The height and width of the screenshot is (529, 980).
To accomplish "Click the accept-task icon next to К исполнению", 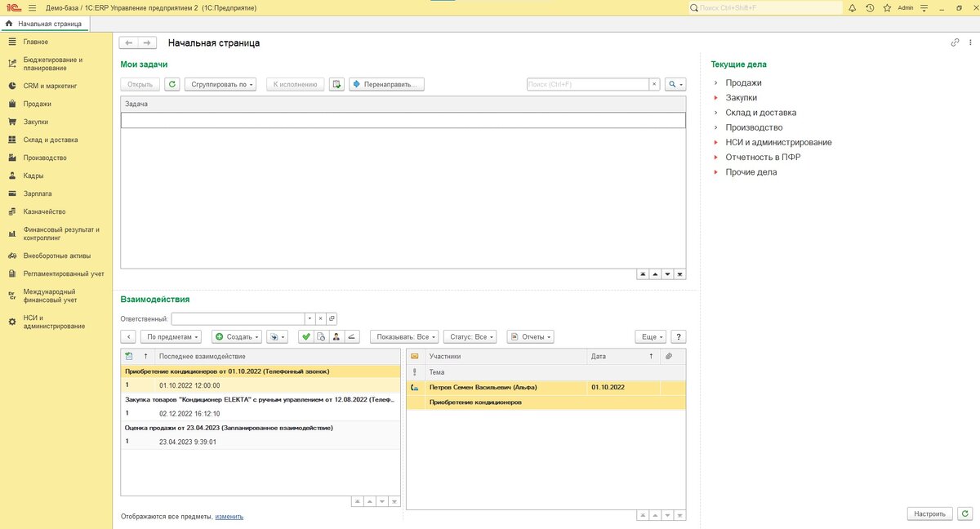I will pos(337,84).
